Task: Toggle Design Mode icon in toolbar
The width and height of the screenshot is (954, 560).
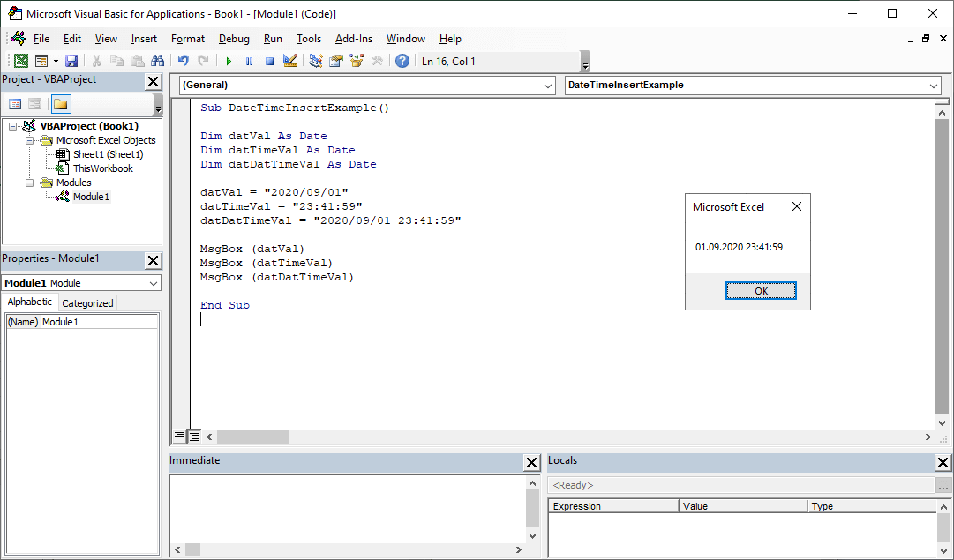Action: click(x=290, y=61)
